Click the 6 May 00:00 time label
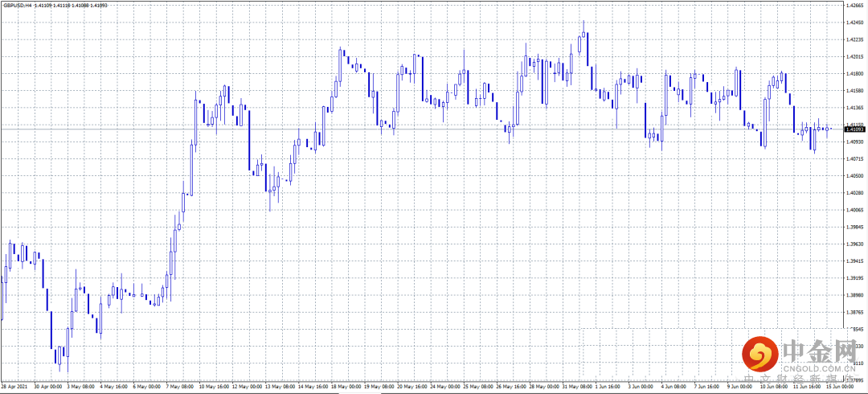 (147, 386)
